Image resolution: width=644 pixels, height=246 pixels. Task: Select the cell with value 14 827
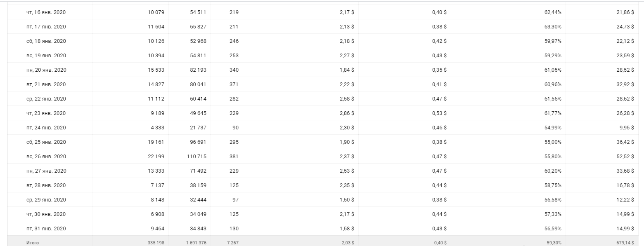pos(156,84)
